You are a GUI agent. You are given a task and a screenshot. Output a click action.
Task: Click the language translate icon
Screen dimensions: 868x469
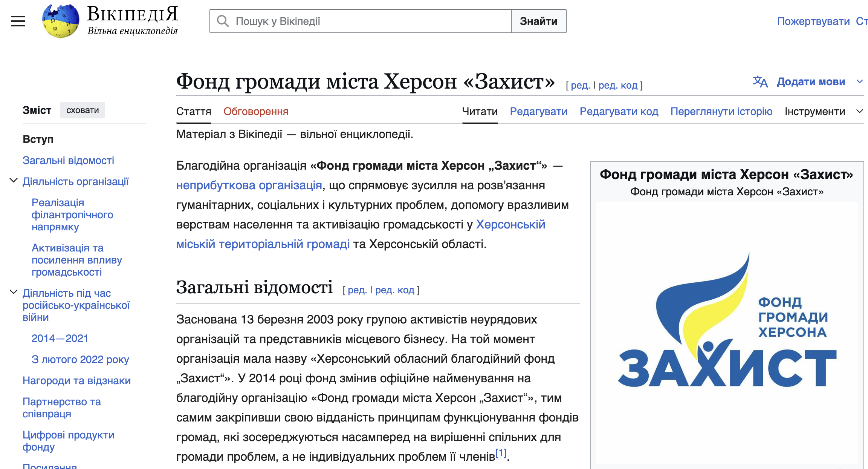pos(760,81)
